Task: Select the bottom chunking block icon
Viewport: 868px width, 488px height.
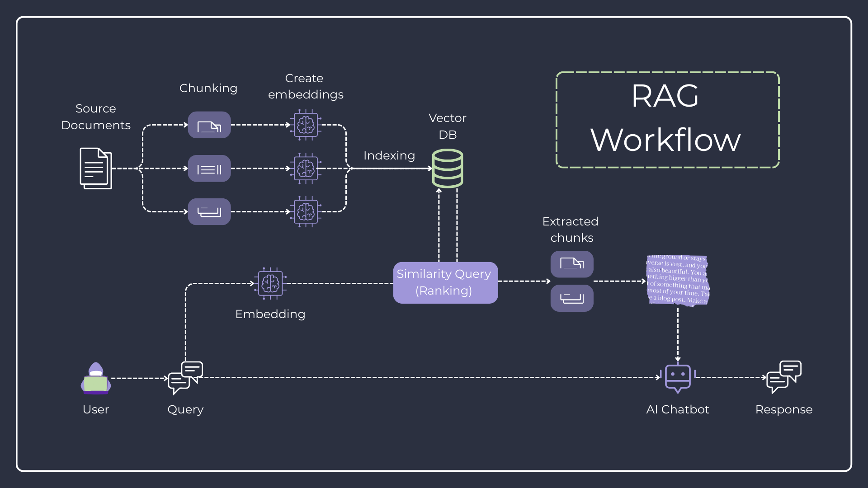Action: point(209,211)
